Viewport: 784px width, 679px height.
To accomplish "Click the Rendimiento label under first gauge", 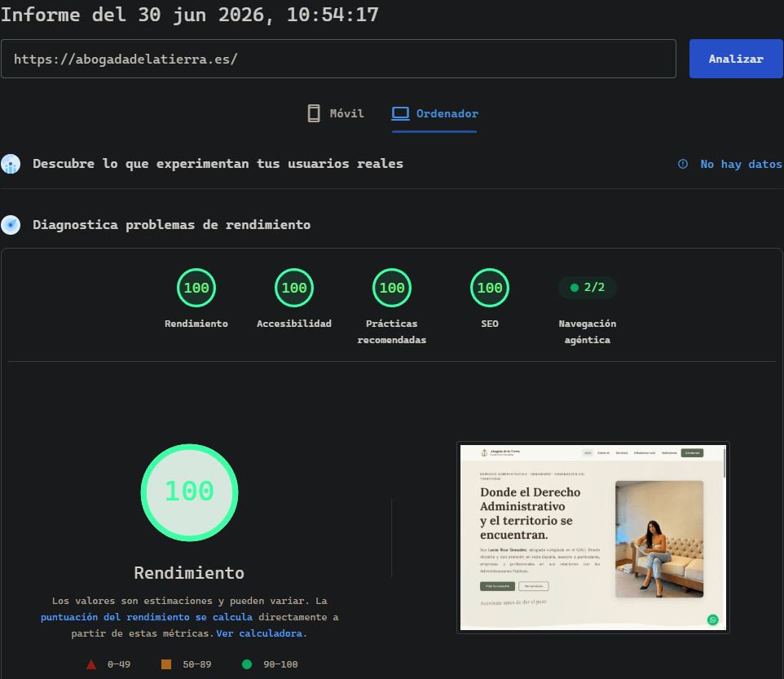I will click(x=196, y=324).
